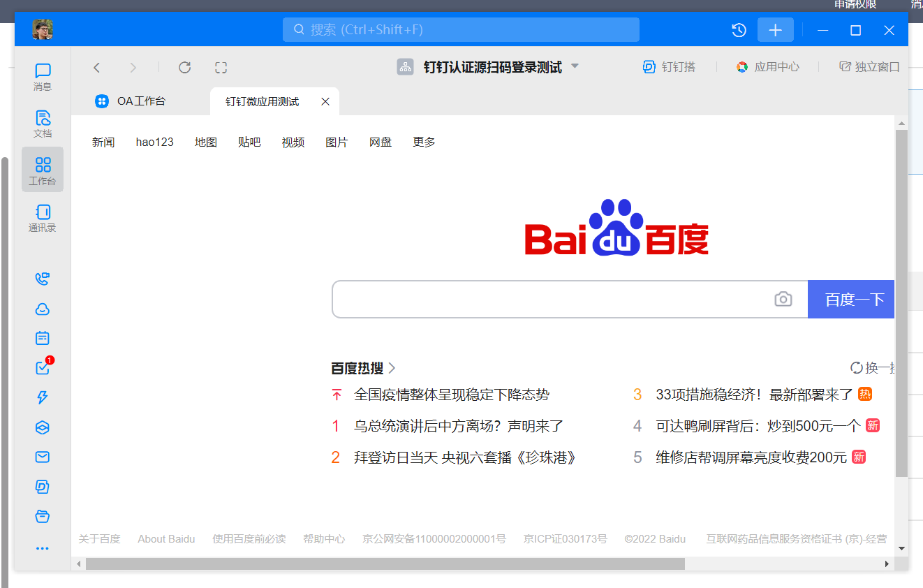The width and height of the screenshot is (923, 588).
Task: Open the hao123 link
Action: pyautogui.click(x=154, y=142)
